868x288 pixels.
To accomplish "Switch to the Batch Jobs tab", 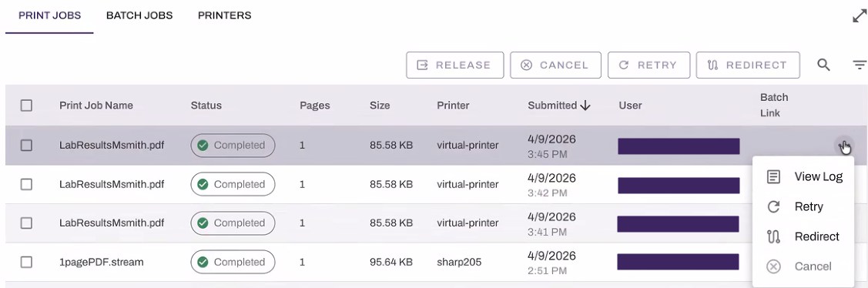I will (x=139, y=15).
